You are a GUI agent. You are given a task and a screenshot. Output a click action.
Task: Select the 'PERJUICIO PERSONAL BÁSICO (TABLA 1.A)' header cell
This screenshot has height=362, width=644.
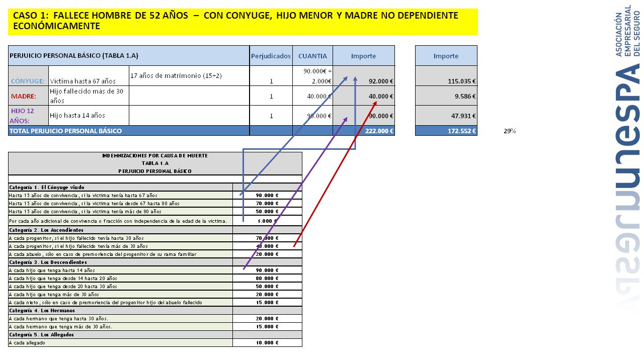tap(129, 56)
